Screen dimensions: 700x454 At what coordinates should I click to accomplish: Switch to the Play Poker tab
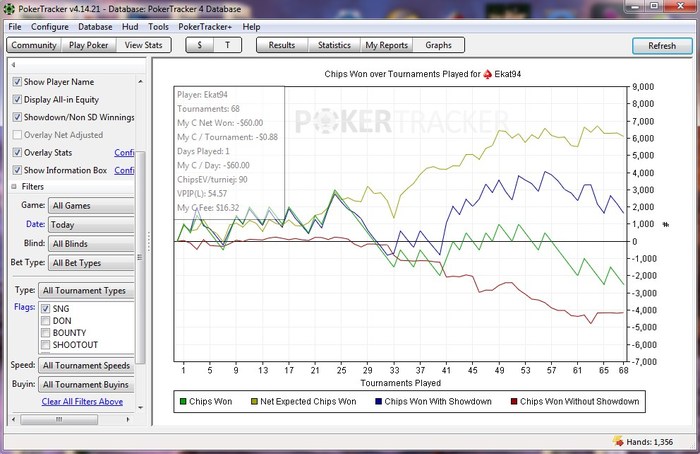pyautogui.click(x=88, y=45)
